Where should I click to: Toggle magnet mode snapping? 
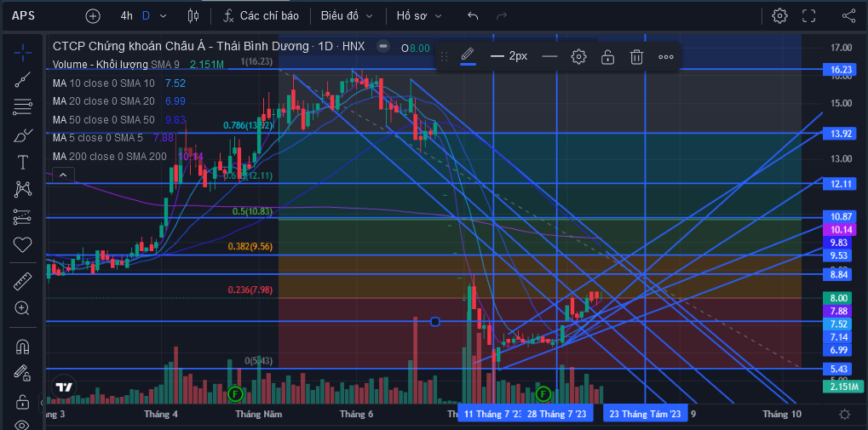[x=23, y=347]
